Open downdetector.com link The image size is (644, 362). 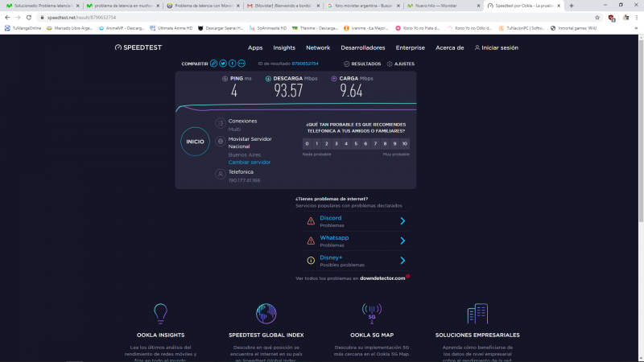tap(382, 278)
